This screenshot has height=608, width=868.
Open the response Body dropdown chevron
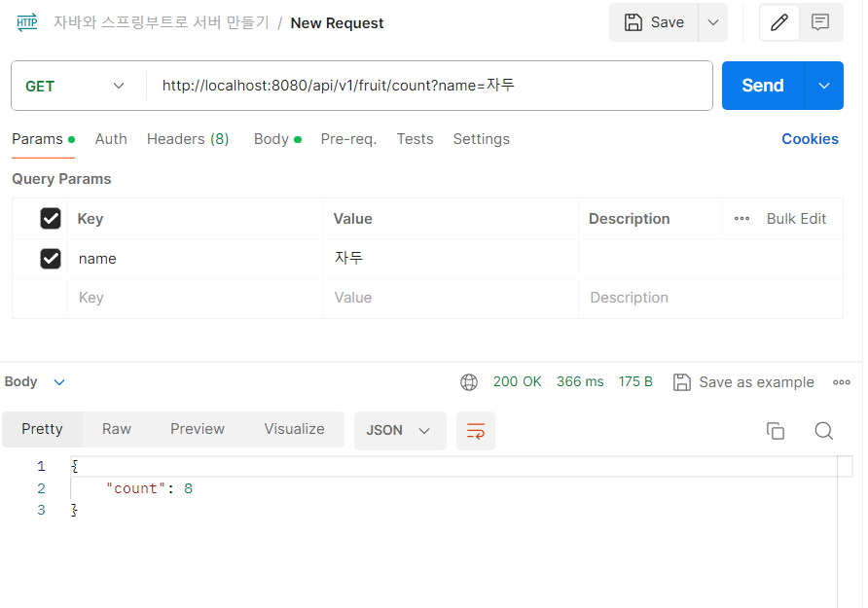(x=59, y=382)
